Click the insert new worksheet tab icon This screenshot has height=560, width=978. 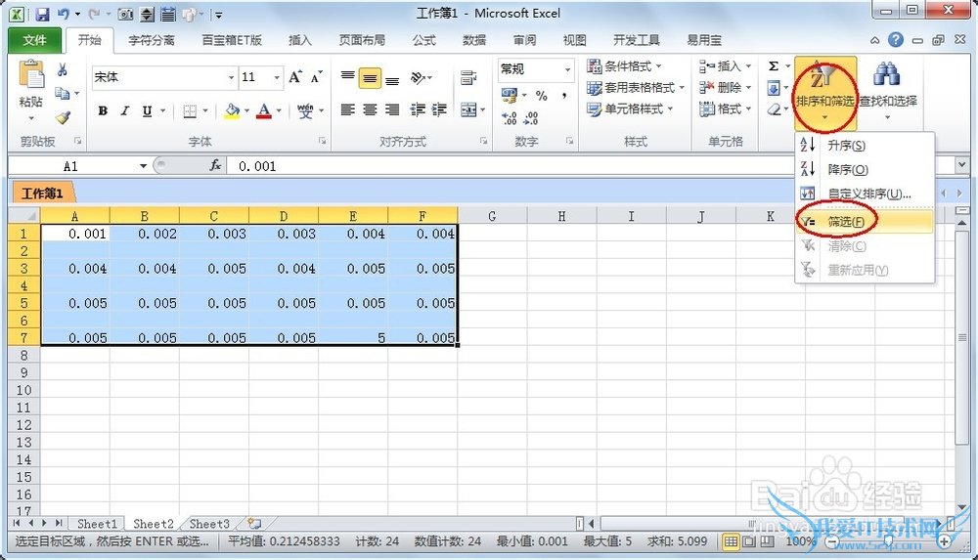coord(254,524)
